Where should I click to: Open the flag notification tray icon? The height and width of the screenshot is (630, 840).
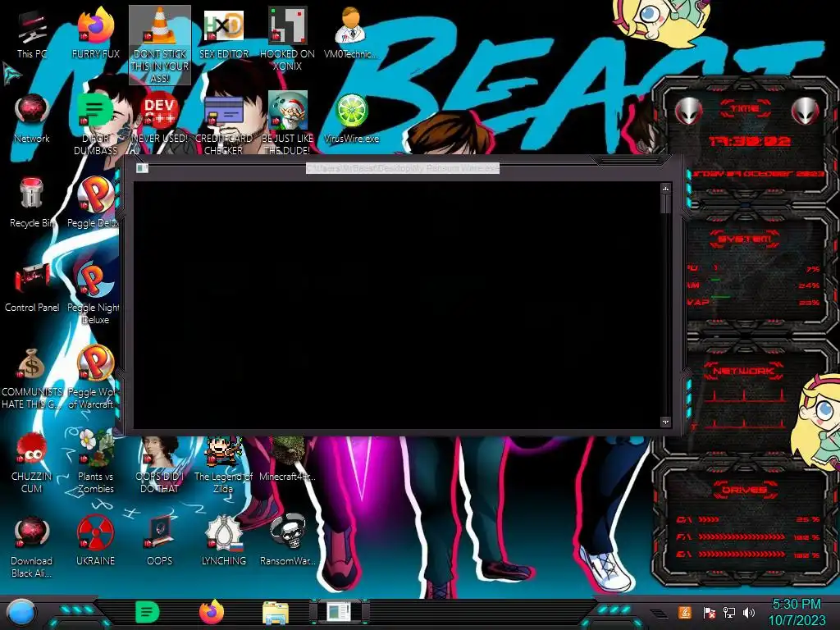[x=709, y=612]
